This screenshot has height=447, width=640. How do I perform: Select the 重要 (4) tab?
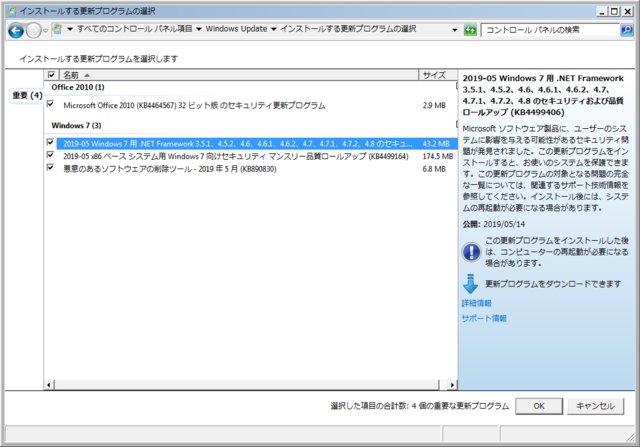(x=27, y=96)
